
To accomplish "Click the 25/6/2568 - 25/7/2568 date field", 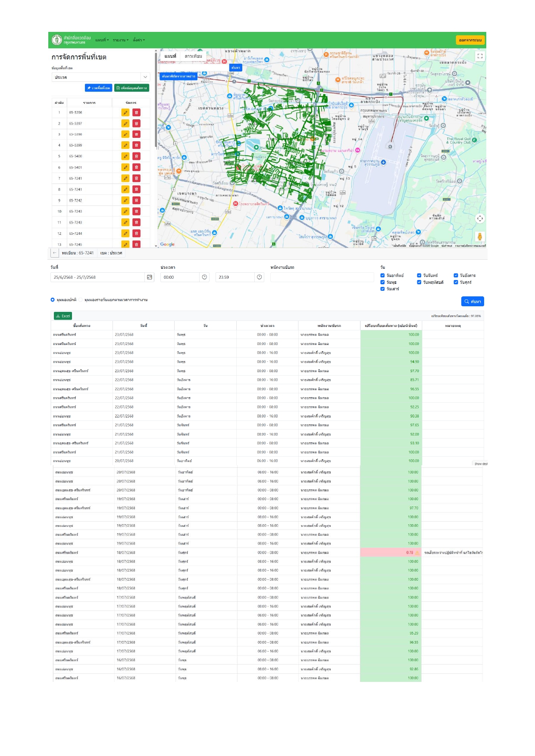I will click(x=97, y=277).
